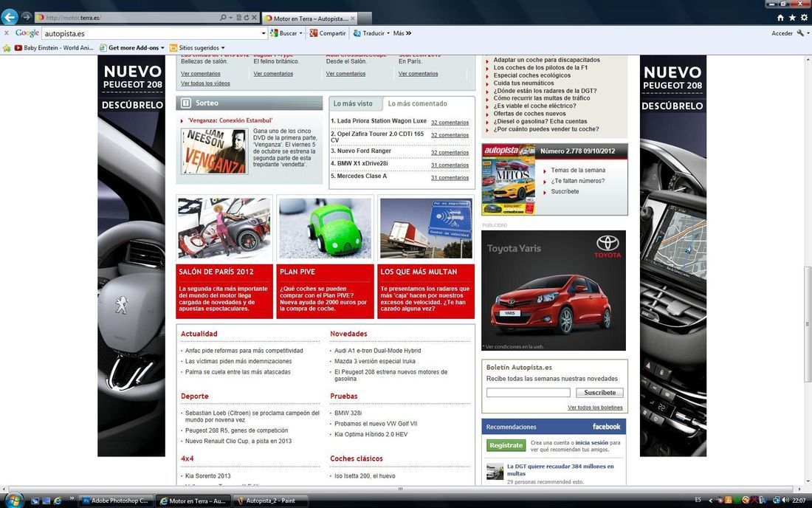The image size is (812, 508).
Task: Click the network tray icon
Action: (777, 500)
